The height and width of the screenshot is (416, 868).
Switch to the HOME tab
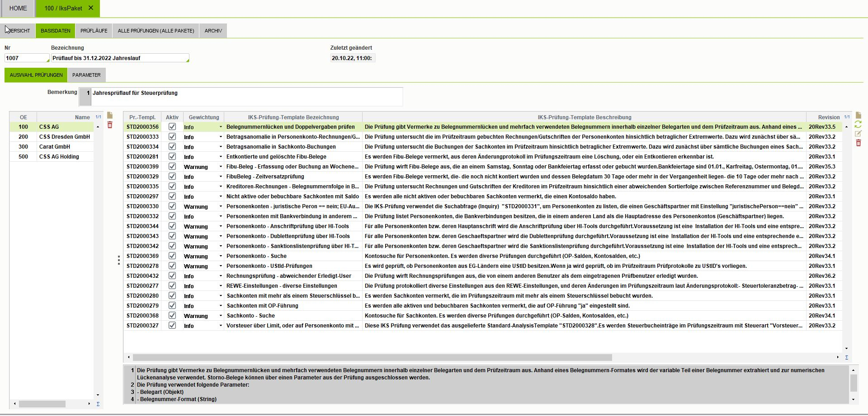pyautogui.click(x=18, y=8)
